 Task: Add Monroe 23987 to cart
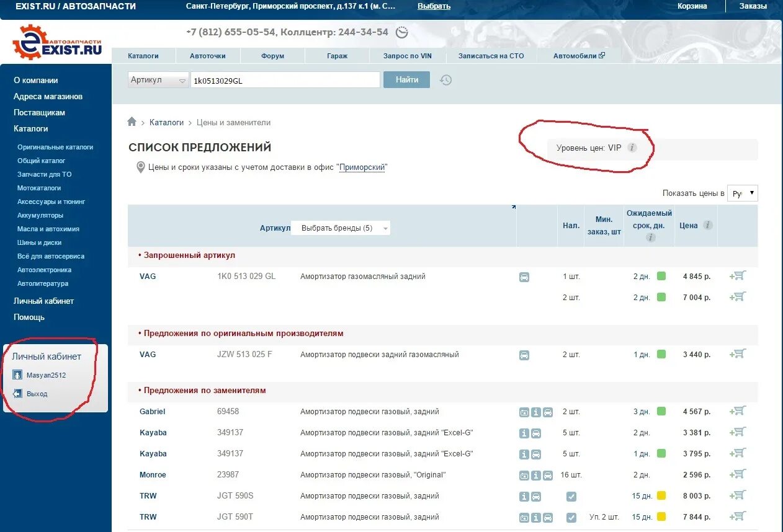point(738,474)
